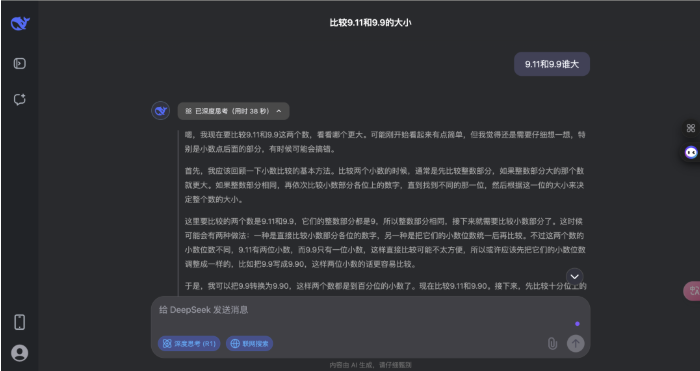The height and width of the screenshot is (371, 700).
Task: Start a new chat via sidebar icon
Action: click(20, 99)
